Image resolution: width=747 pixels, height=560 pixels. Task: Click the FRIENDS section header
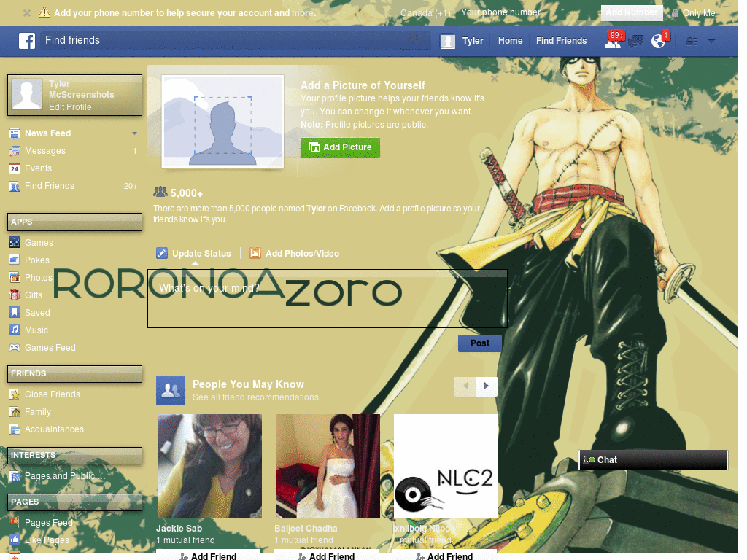pyautogui.click(x=75, y=374)
